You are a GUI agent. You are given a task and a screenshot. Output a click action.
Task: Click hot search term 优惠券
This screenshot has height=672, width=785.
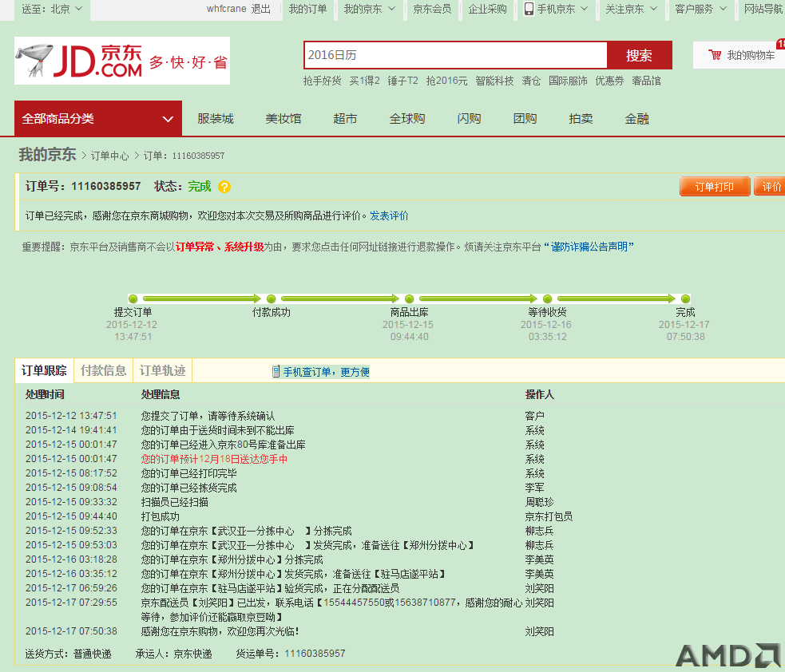point(609,81)
